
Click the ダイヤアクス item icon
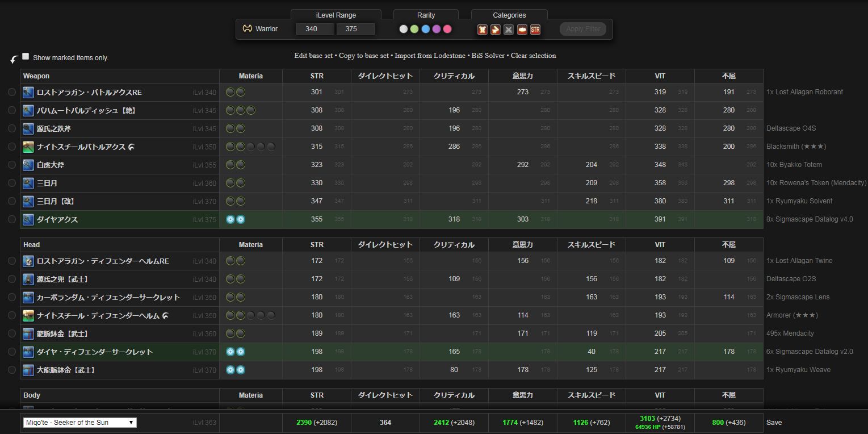[28, 219]
